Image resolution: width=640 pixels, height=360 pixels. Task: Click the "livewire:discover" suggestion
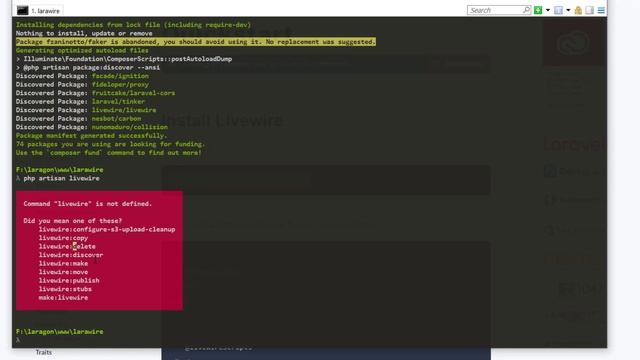coord(71,255)
